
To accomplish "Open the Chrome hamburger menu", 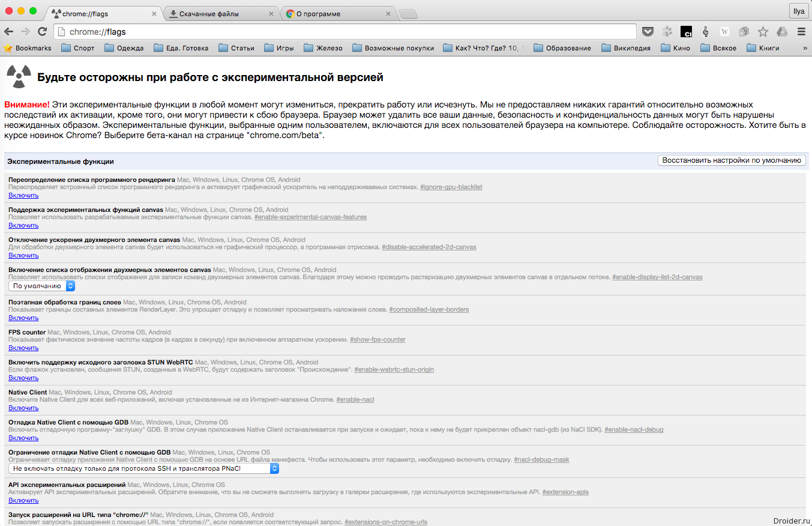I will click(801, 32).
